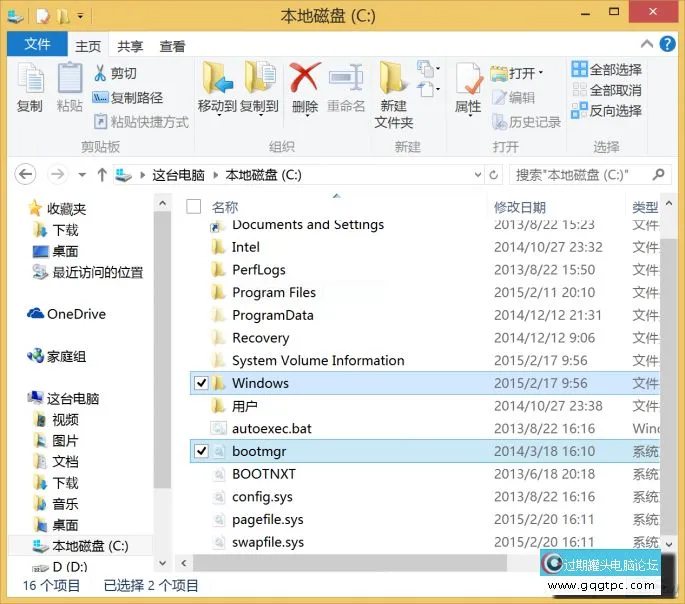Click the horizontal scrollbar thumb
The image size is (685, 604).
click(349, 563)
